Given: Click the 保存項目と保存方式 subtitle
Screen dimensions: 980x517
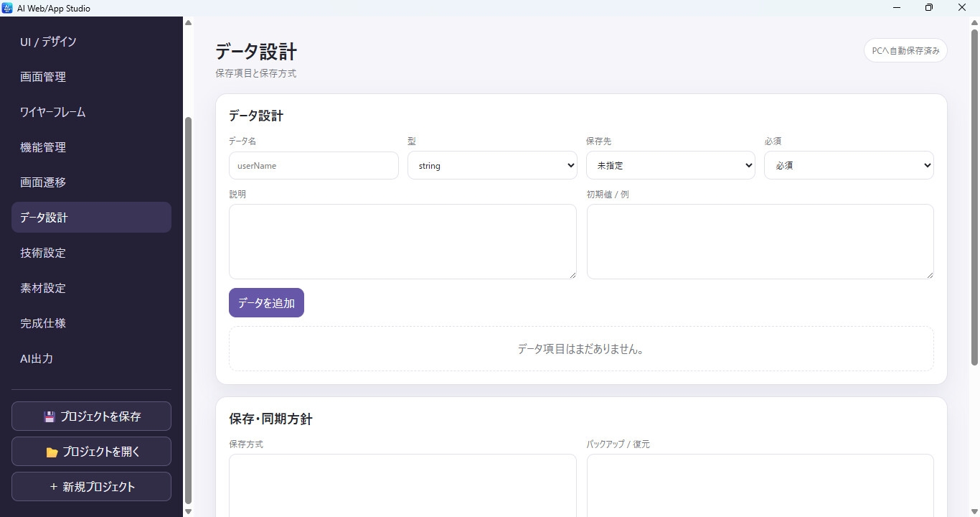Looking at the screenshot, I should (x=255, y=73).
